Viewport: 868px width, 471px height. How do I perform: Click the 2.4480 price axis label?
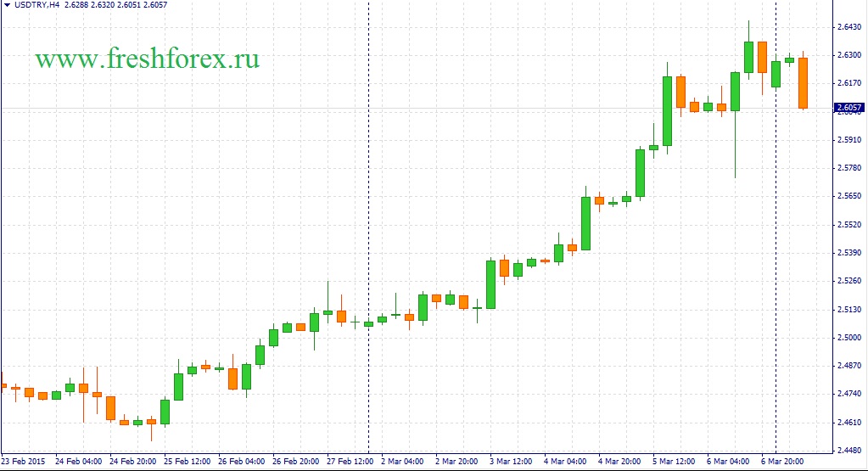848,451
